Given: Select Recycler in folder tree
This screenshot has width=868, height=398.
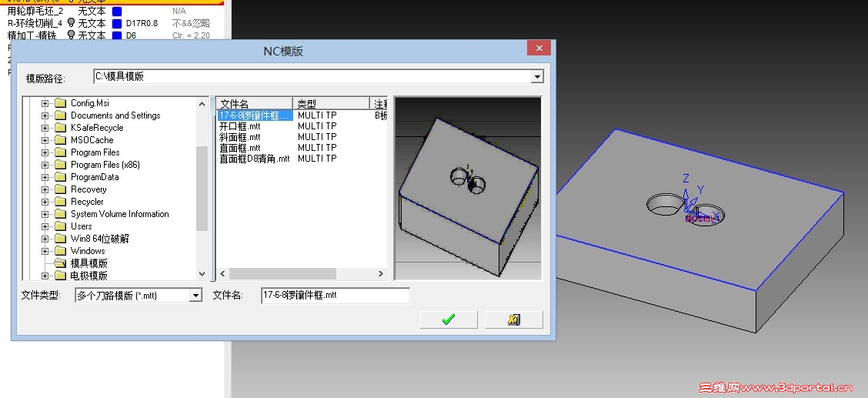Looking at the screenshot, I should (87, 202).
